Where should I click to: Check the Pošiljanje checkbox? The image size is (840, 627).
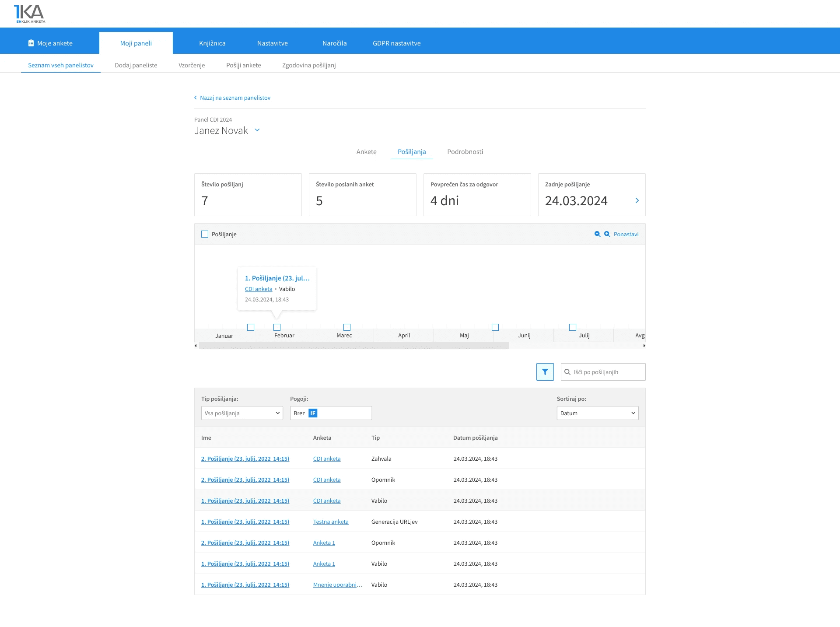click(x=205, y=234)
